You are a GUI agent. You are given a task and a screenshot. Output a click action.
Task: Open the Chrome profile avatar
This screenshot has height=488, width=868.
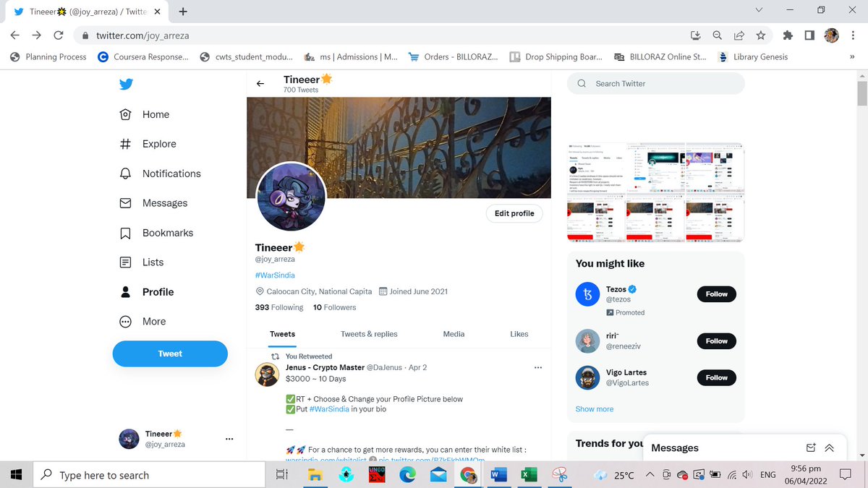[832, 35]
